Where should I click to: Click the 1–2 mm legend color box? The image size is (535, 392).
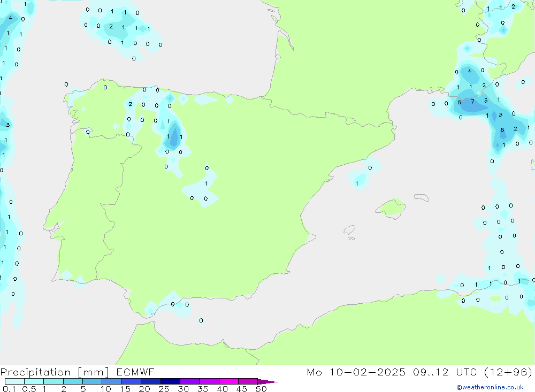pos(53,381)
